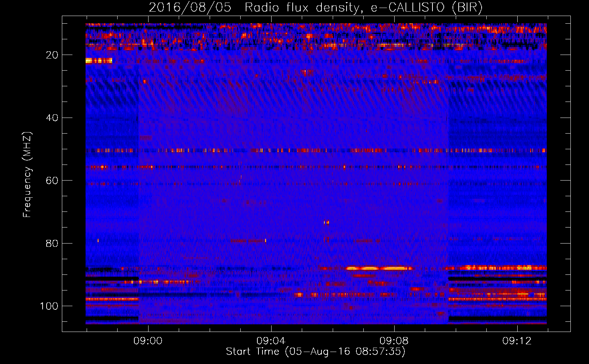
Task: Click the "20" frequency tick label
Action: (52, 55)
